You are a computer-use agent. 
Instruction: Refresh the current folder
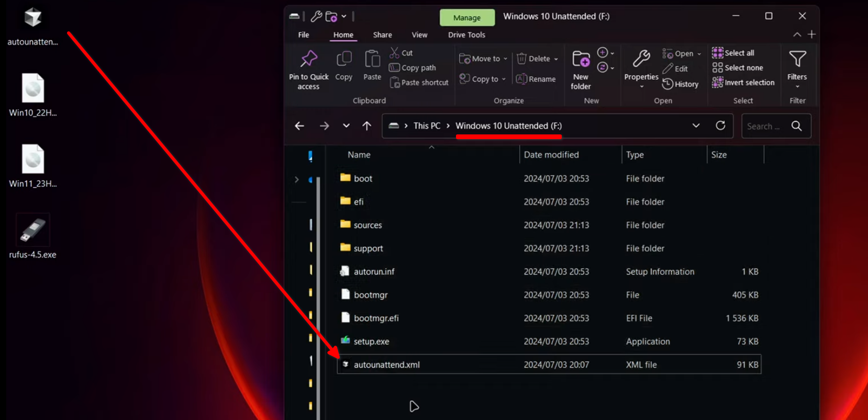[720, 126]
